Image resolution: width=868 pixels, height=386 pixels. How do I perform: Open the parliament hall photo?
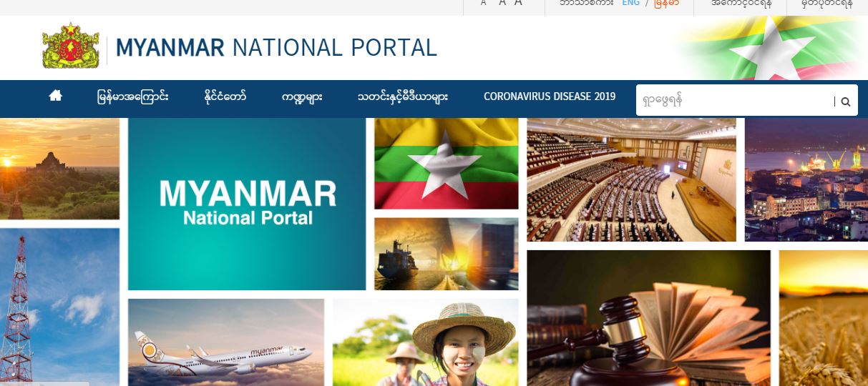point(630,179)
